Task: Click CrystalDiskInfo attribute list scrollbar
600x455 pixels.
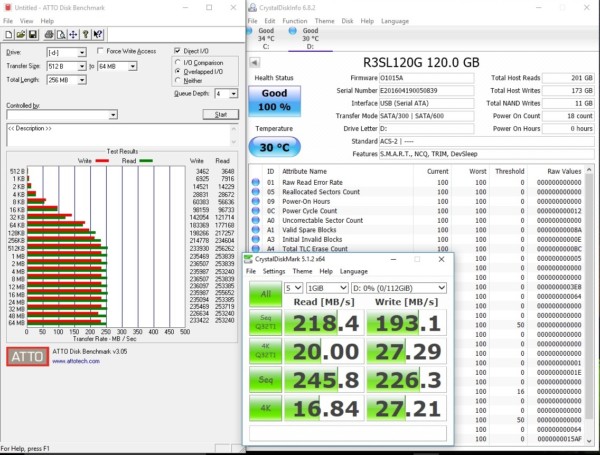Action: pos(589,297)
